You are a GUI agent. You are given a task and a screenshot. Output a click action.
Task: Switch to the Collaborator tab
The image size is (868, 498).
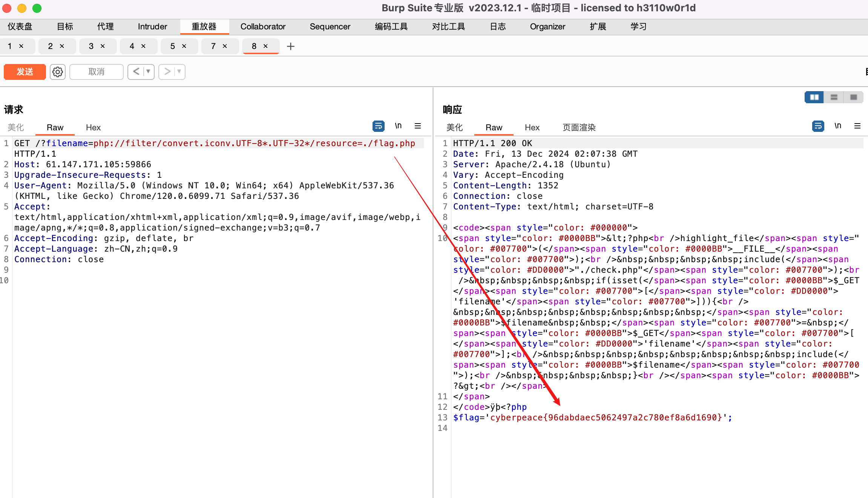coord(263,26)
